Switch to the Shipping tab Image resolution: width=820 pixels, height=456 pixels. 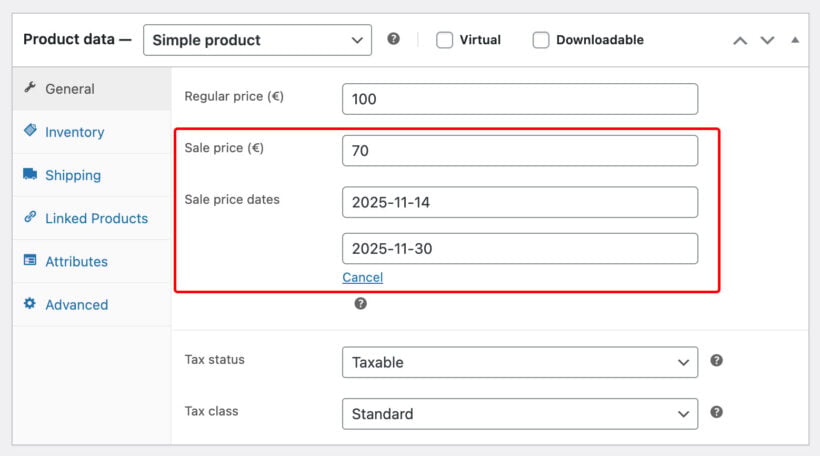point(92,175)
